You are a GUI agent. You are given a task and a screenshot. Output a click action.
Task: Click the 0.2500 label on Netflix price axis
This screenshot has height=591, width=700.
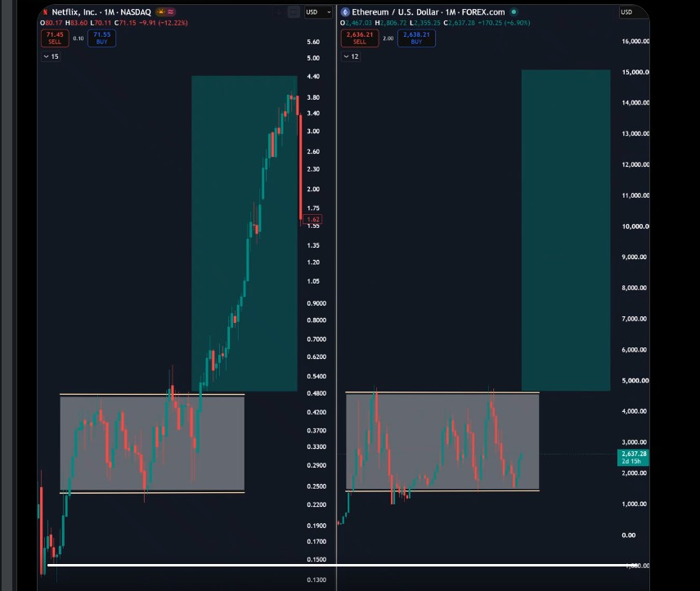tap(316, 486)
